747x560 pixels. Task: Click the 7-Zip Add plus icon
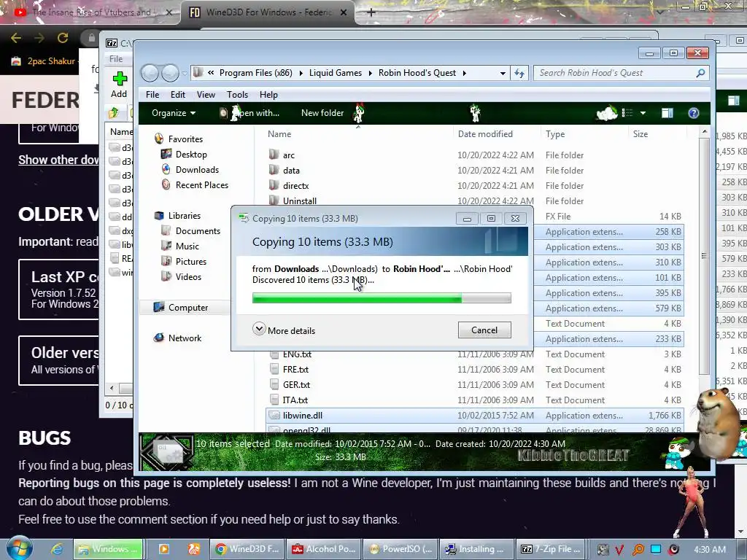(119, 79)
